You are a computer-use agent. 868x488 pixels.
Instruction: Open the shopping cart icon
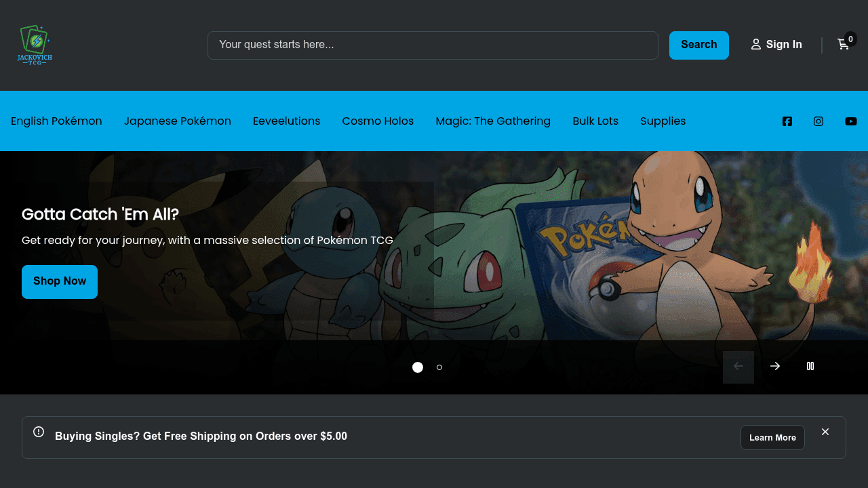tap(844, 44)
